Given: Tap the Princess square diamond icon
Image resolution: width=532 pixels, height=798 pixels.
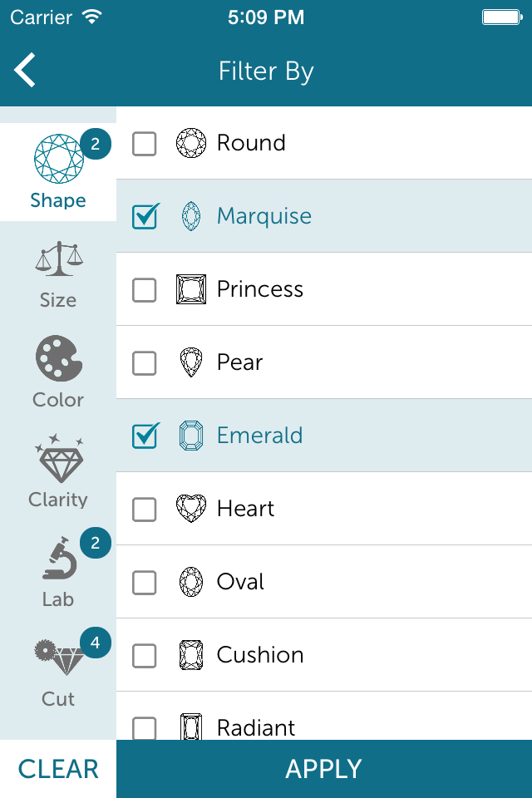Looking at the screenshot, I should point(191,289).
